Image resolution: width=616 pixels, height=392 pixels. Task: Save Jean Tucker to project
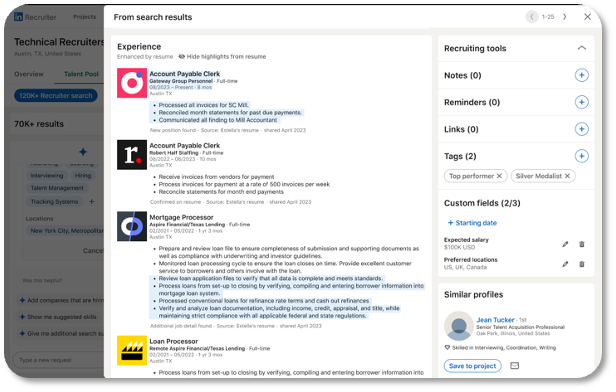[x=473, y=366]
